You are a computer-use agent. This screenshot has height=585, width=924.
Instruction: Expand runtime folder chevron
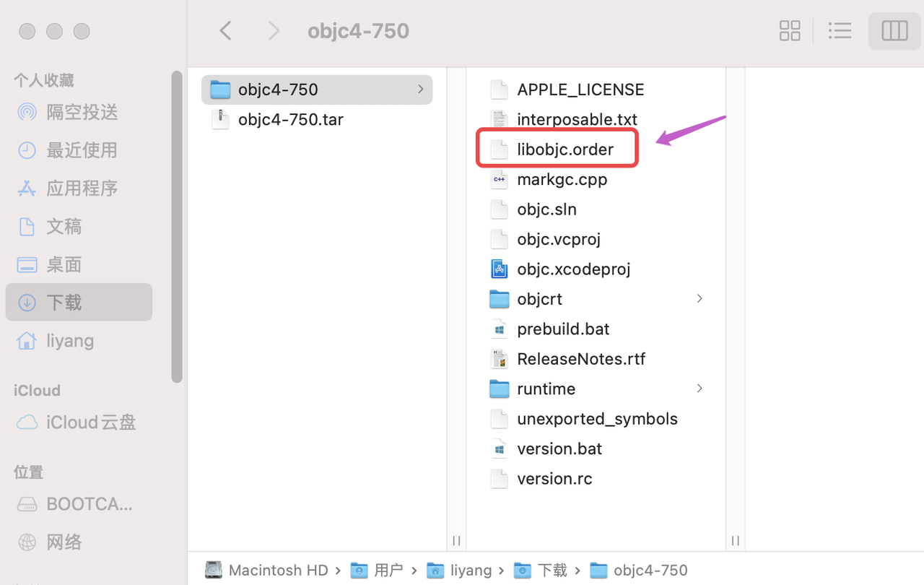tap(699, 389)
